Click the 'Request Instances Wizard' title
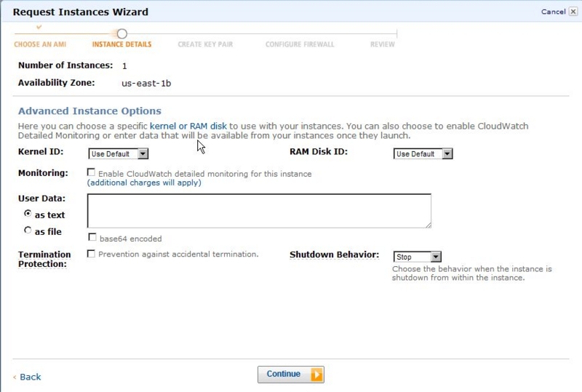 coord(81,12)
